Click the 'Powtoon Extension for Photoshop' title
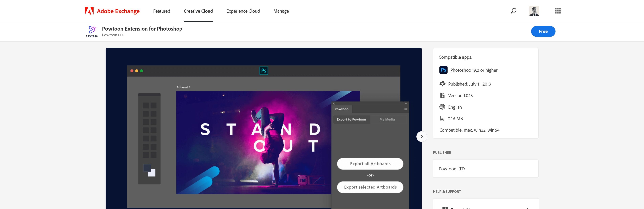This screenshot has height=209, width=644. pos(142,29)
